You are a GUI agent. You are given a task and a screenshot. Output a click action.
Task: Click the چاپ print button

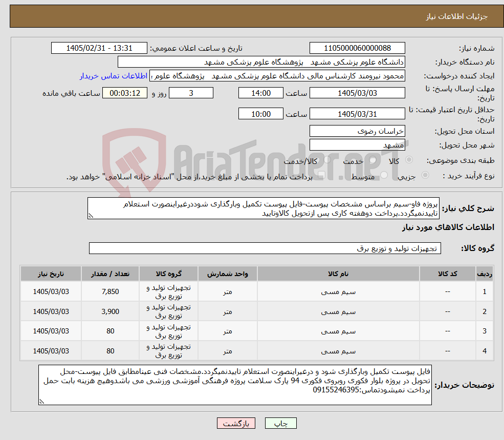coord(280,423)
